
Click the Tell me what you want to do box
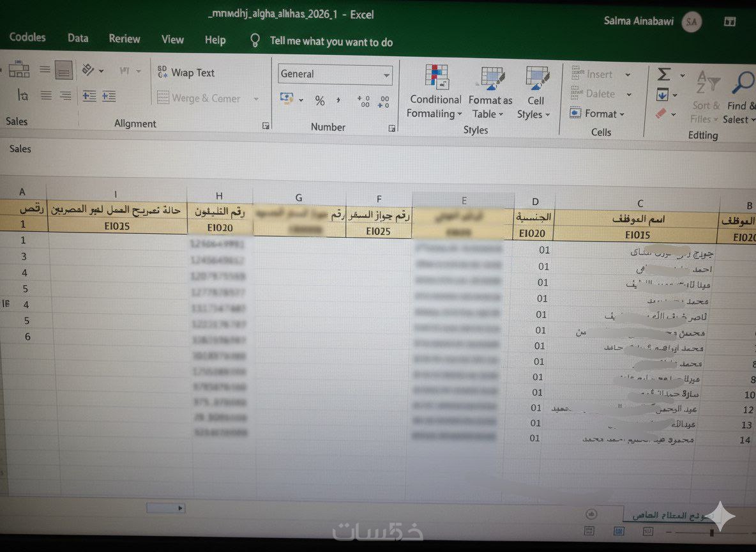(331, 42)
